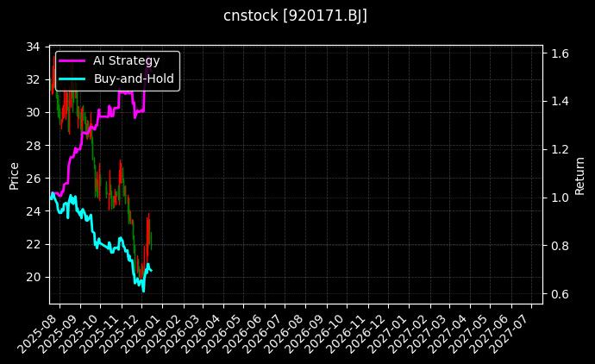Viewport: 595px width, 364px height.
Task: Click the AI Strategy legend label
Action: click(126, 60)
